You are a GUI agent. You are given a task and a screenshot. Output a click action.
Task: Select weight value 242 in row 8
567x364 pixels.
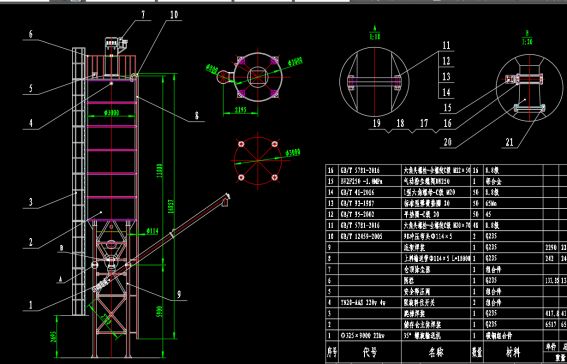(x=550, y=258)
